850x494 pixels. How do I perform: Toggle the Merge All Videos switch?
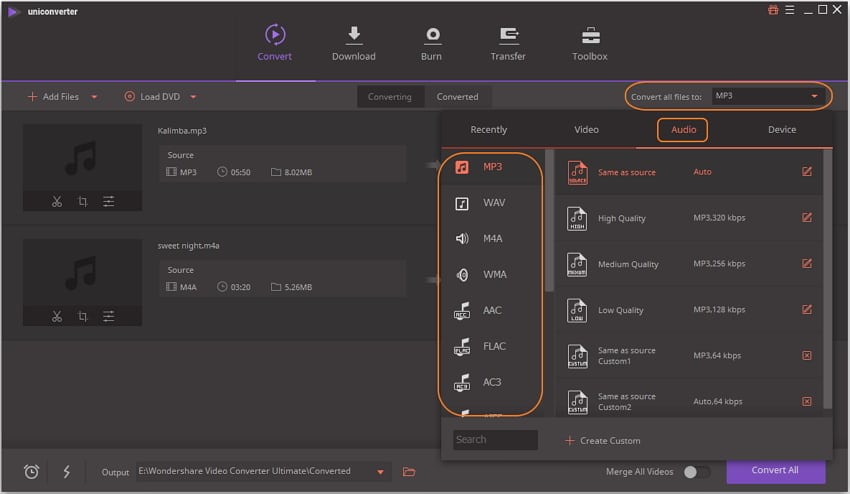click(696, 472)
